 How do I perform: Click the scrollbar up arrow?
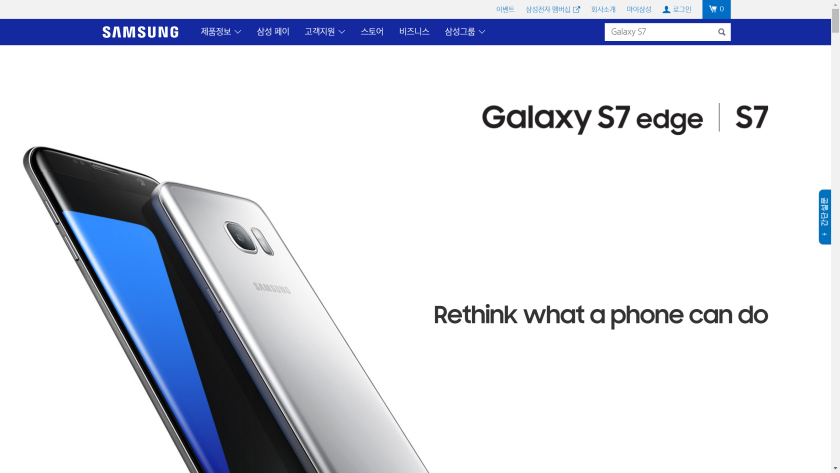click(x=835, y=4)
